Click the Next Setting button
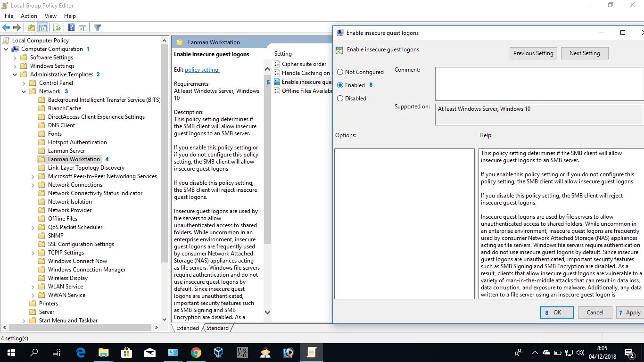Screen dimensions: 644x362 click(x=585, y=53)
